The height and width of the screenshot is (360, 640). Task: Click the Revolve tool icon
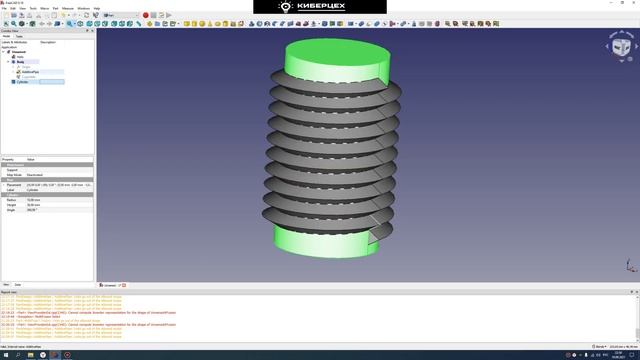(259, 24)
